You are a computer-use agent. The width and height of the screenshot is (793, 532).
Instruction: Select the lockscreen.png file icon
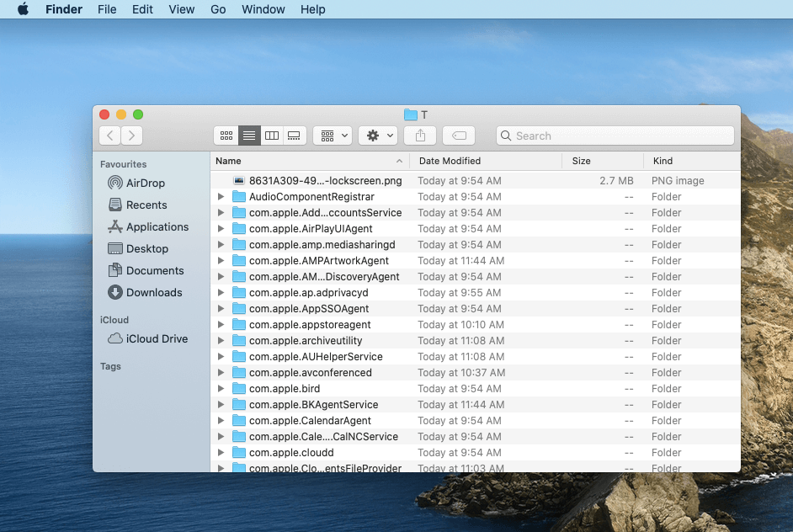pos(239,180)
